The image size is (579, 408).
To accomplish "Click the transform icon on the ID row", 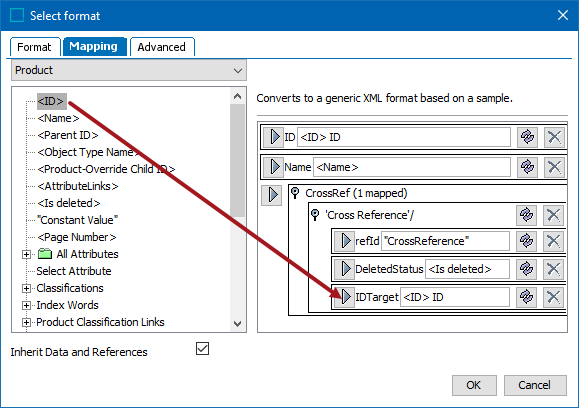I will 527,137.
